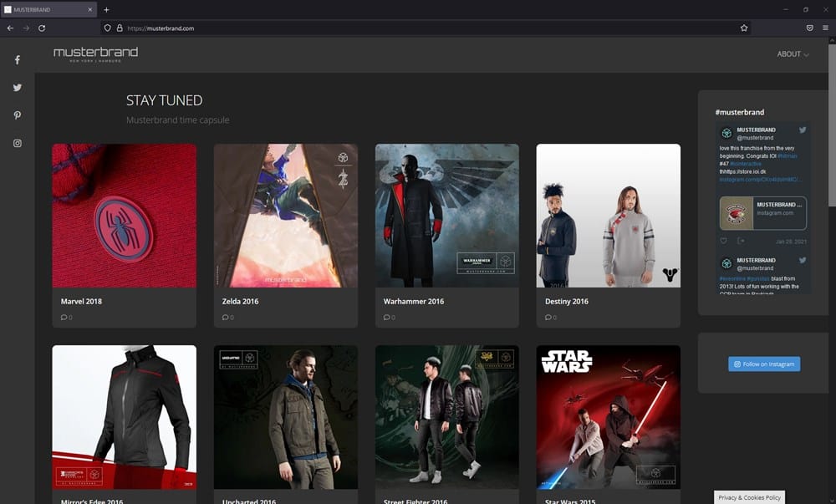
Task: Click the comment icon under Destiny 2016
Action: click(x=548, y=317)
